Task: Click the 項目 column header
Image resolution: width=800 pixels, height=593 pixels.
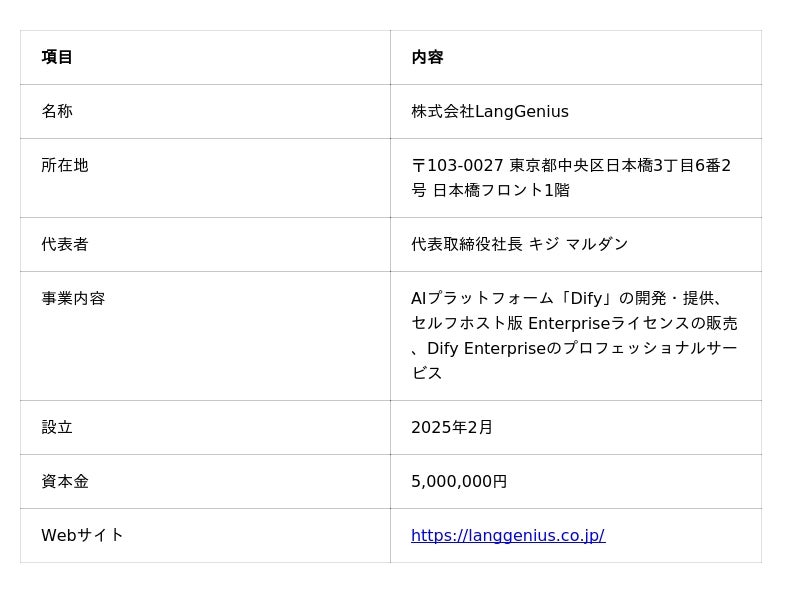Action: [x=57, y=57]
